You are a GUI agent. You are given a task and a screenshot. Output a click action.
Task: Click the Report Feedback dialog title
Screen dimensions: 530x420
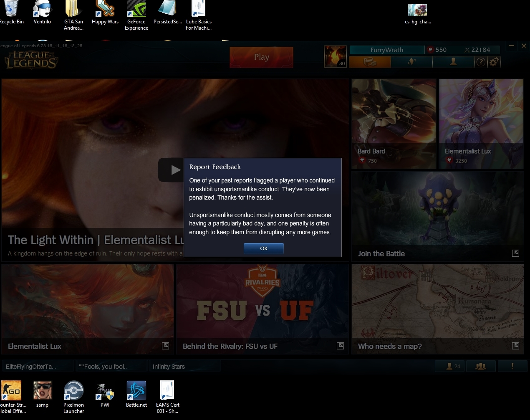pyautogui.click(x=215, y=167)
